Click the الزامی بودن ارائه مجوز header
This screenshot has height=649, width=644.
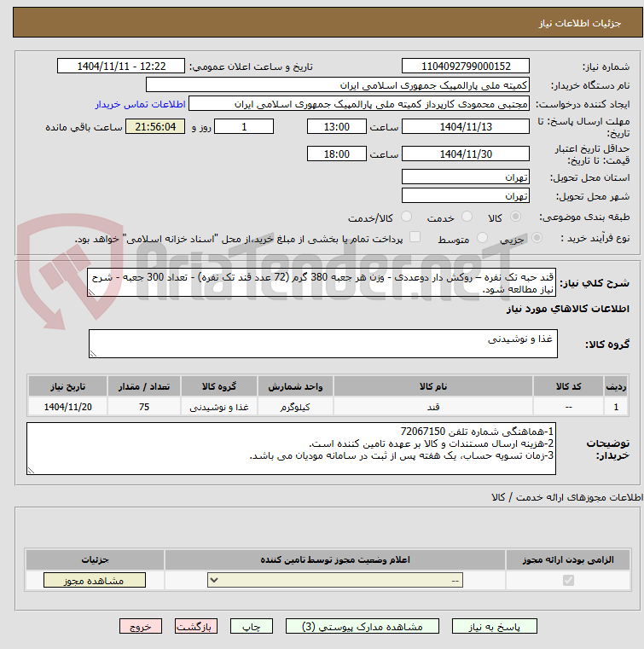[568, 559]
